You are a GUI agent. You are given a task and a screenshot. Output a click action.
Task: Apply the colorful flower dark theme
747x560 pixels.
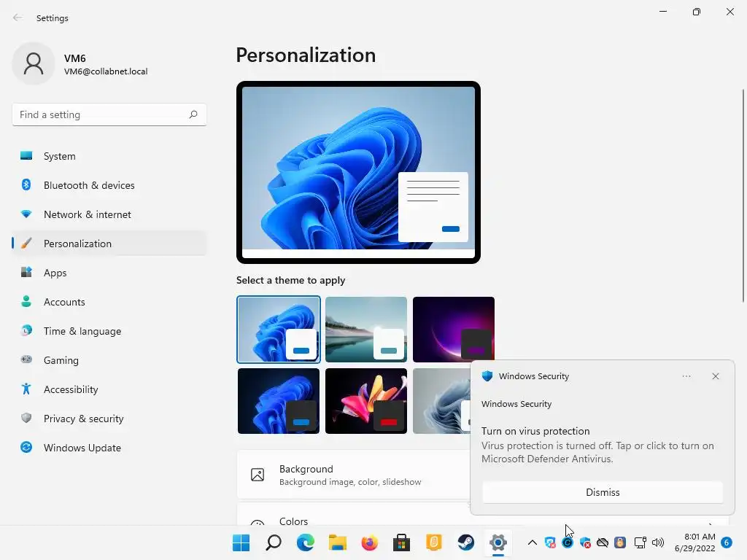coord(366,401)
